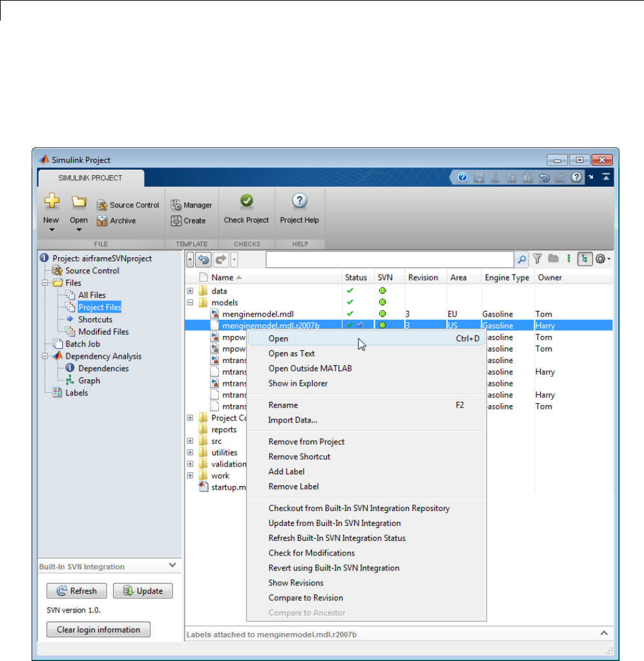Screen dimensions: 644x661
Task: Click the white help icon in quick access bar
Action: 577,178
